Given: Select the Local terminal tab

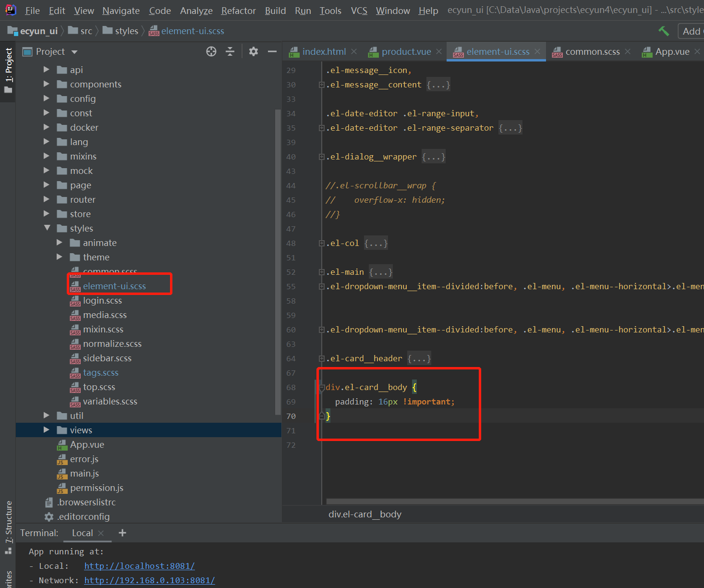Looking at the screenshot, I should pos(82,533).
